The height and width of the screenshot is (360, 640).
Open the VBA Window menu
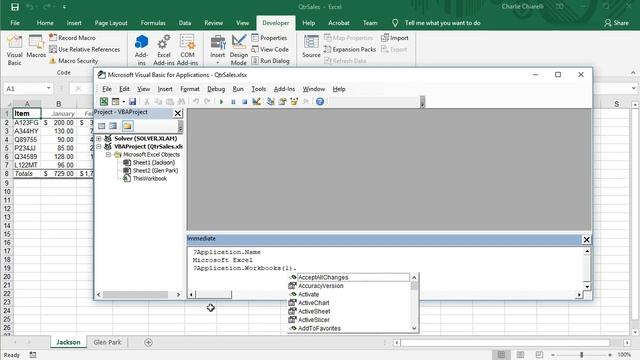(x=313, y=89)
